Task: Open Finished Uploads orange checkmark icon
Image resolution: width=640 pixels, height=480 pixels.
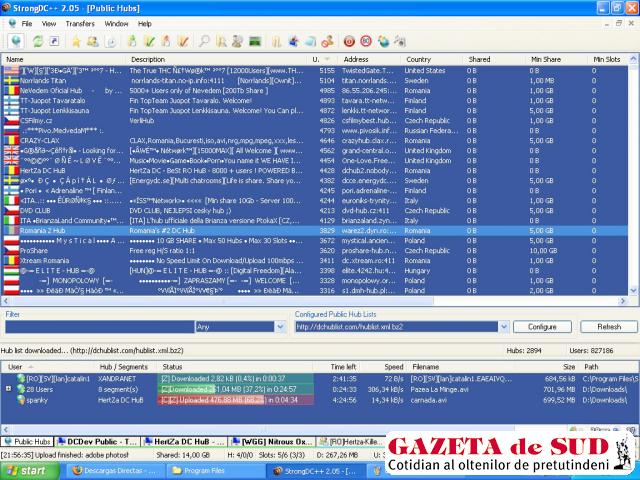Action: point(183,41)
